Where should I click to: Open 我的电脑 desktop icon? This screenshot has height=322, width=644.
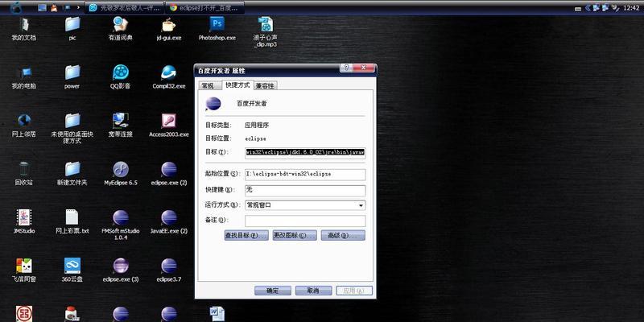(24, 76)
